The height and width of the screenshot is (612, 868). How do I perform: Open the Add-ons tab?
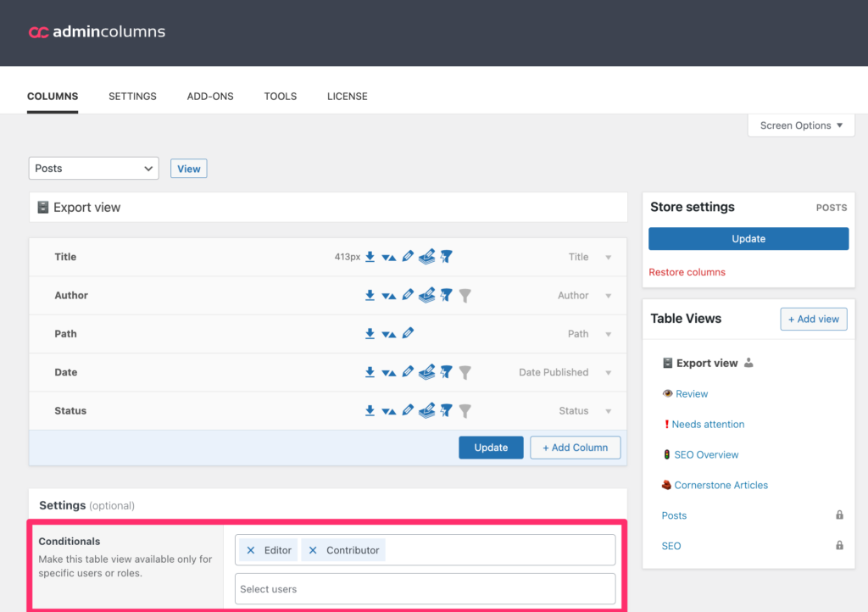coord(210,97)
